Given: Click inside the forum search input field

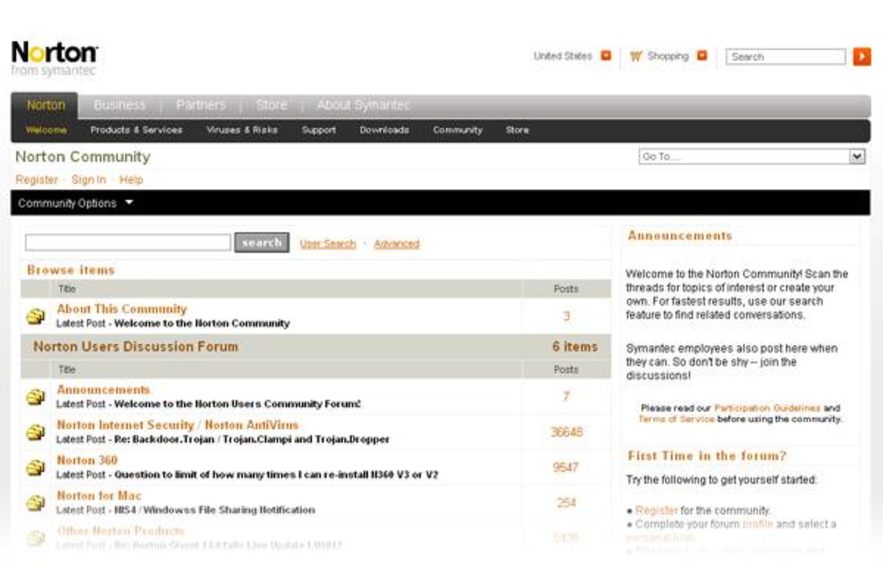Looking at the screenshot, I should (128, 243).
